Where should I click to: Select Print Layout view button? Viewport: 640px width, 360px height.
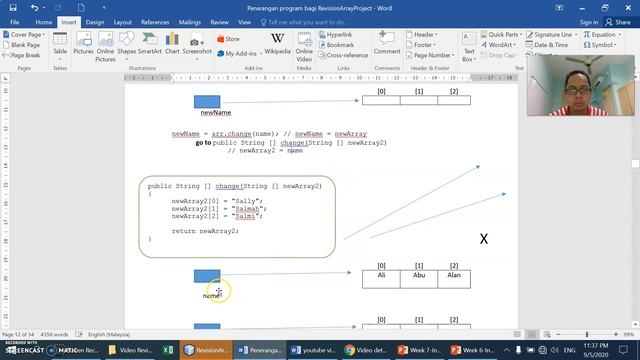[532, 335]
